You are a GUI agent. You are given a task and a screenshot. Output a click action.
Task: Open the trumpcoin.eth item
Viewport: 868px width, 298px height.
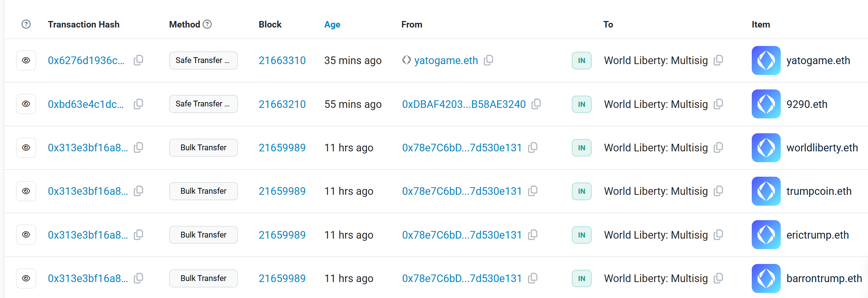[x=819, y=191]
